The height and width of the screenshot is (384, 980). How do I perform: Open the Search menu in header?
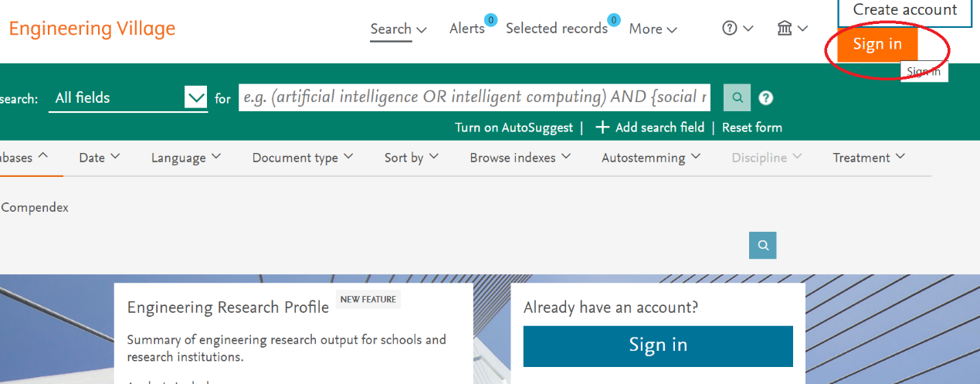(398, 29)
